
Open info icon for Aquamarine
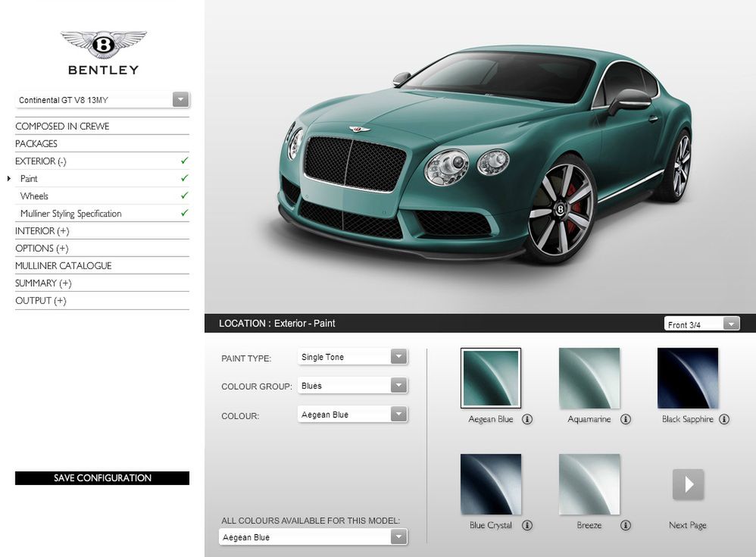pos(626,419)
